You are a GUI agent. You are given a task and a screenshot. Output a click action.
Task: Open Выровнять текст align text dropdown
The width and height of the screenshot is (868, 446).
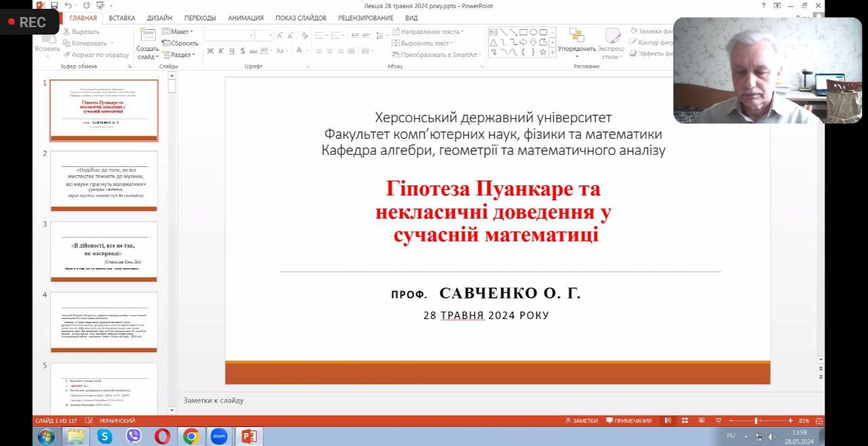coord(423,43)
